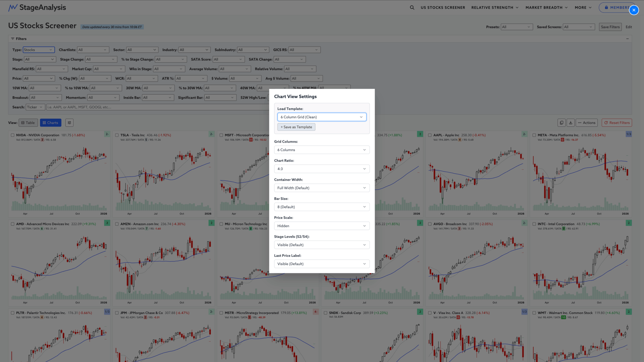Click the StageAnalysis logo
This screenshot has height=362, width=644.
(37, 8)
